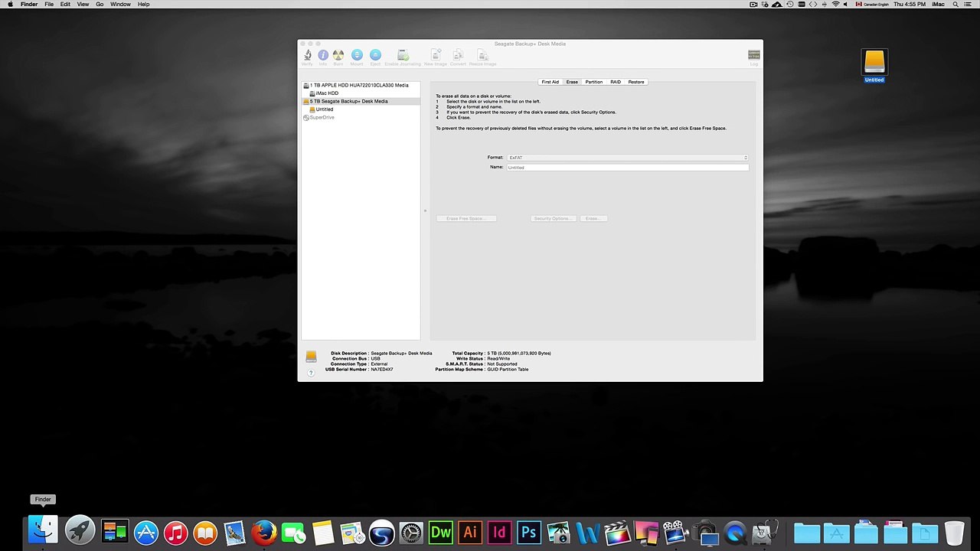
Task: Click the Burn toolbar icon
Action: click(338, 55)
